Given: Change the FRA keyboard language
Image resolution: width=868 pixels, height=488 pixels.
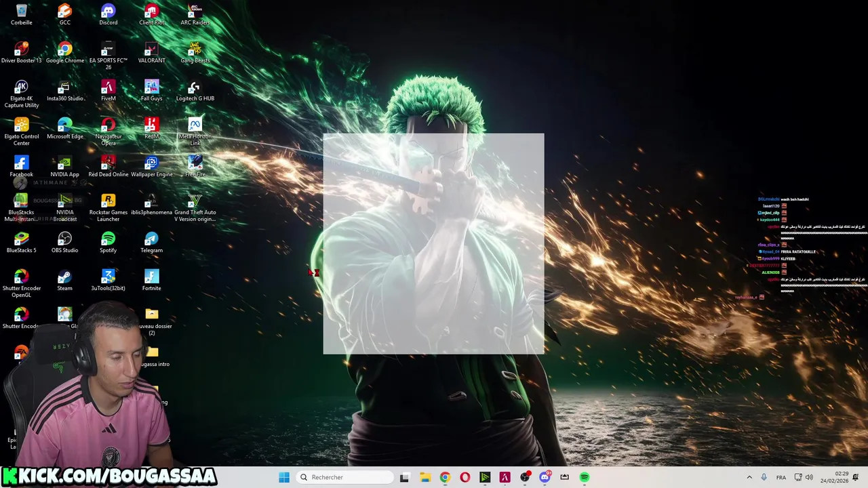Looking at the screenshot, I should [x=781, y=477].
